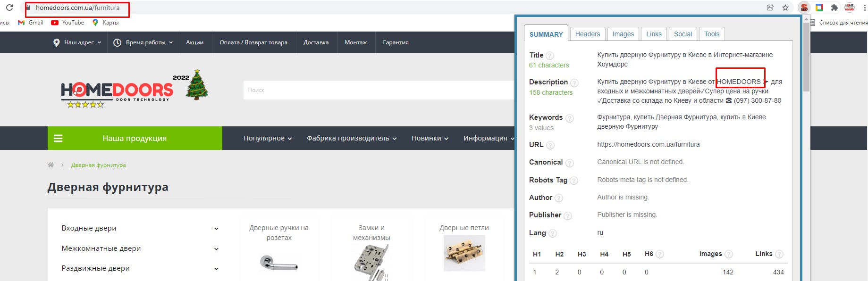Open the Гарантия page link
This screenshot has height=281, width=868.
click(396, 42)
